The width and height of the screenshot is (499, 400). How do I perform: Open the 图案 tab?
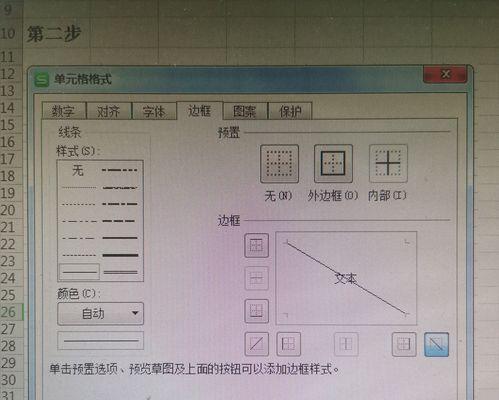245,111
